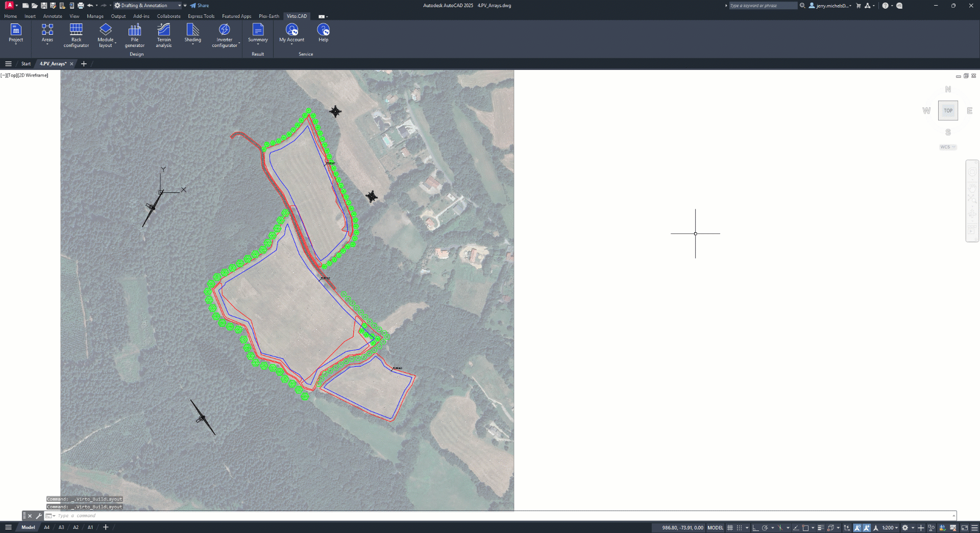Click the Autodesk App Store cart icon
The width and height of the screenshot is (980, 533).
[859, 6]
